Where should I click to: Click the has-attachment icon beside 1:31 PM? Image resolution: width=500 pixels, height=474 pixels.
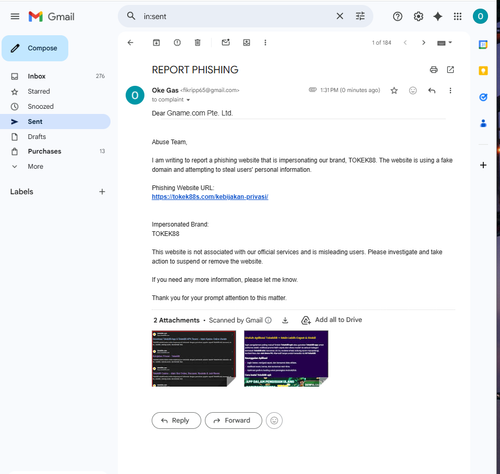point(313,90)
